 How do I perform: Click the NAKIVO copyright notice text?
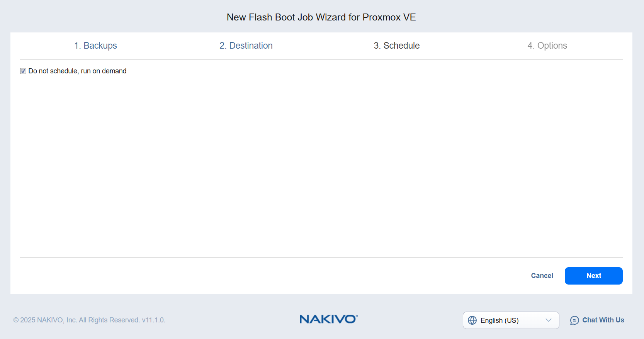tap(76, 320)
